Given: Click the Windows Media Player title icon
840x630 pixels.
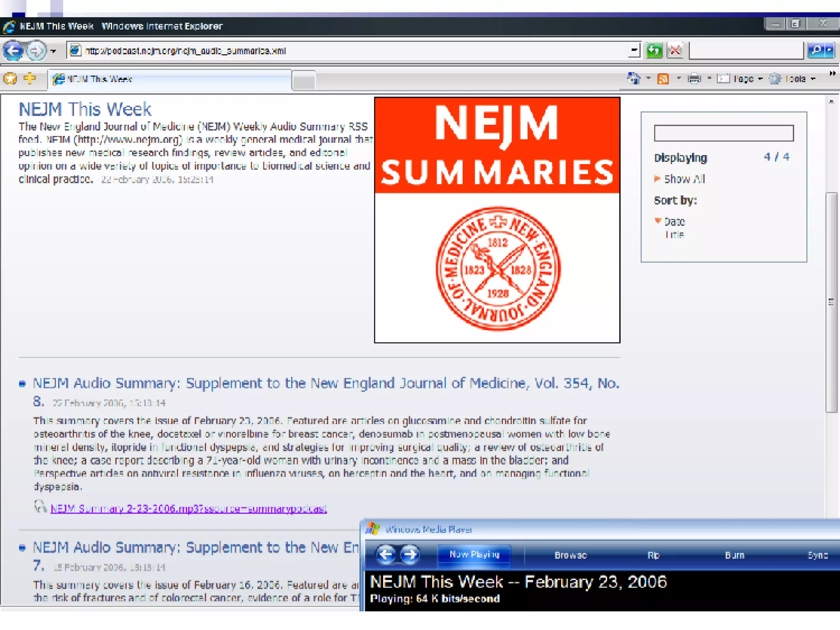Looking at the screenshot, I should coord(372,529).
